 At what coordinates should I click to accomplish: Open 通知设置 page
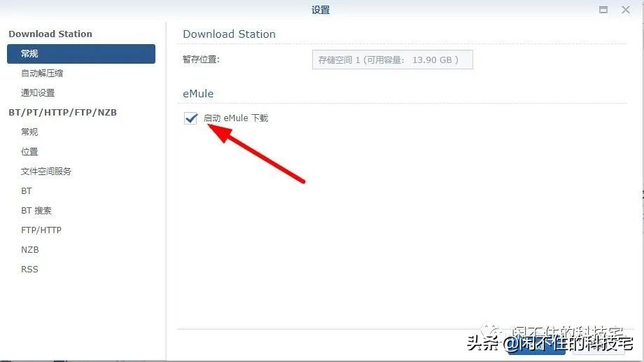click(x=38, y=93)
